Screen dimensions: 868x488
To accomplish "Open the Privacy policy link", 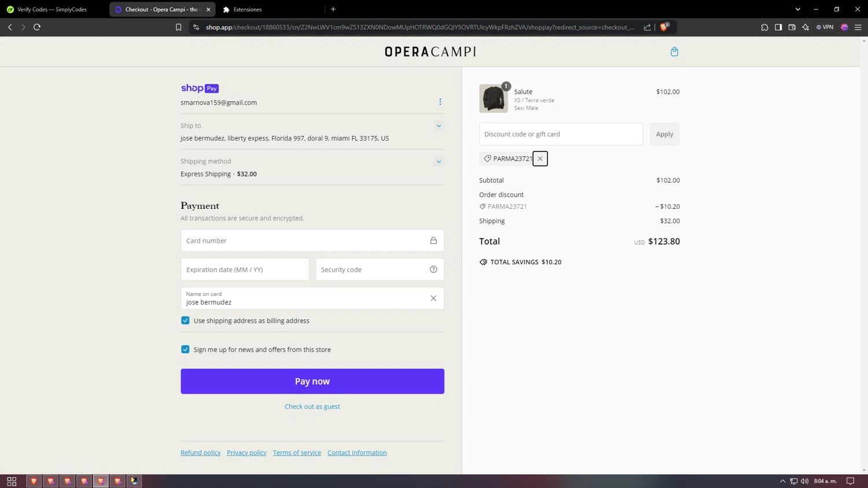I will [247, 453].
